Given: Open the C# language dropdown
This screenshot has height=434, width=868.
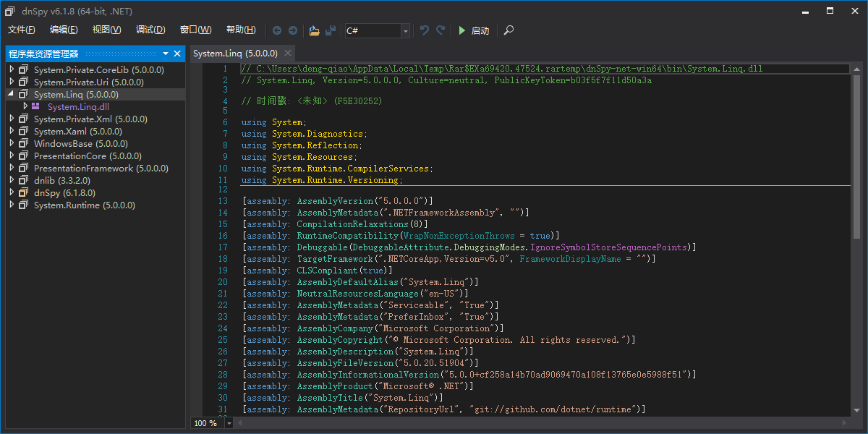Looking at the screenshot, I should (405, 30).
